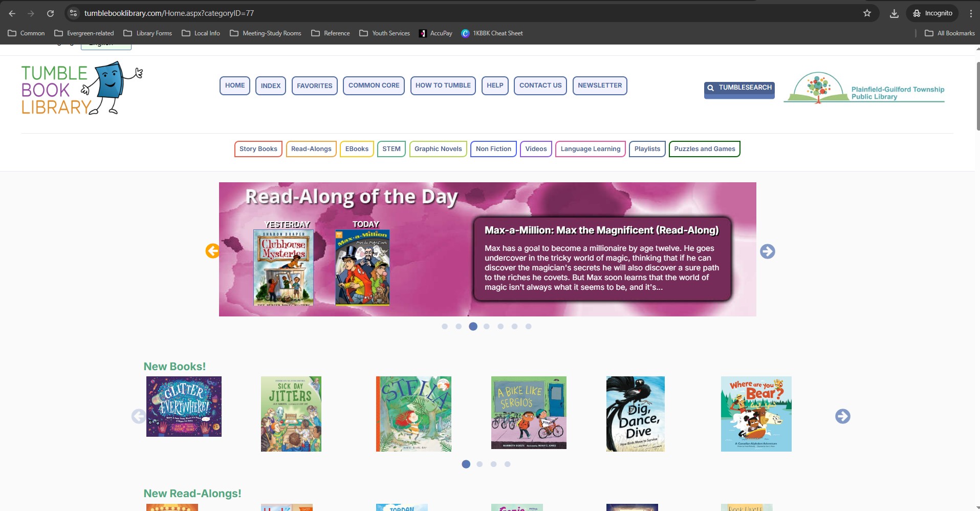Open the Incognito profile indicator
This screenshot has height=511, width=980.
[x=932, y=13]
